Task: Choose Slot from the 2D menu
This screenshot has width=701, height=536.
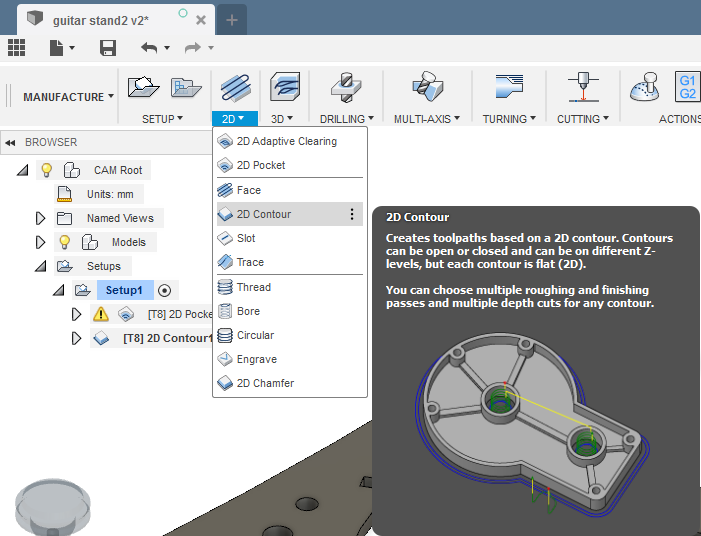Action: tap(290, 238)
